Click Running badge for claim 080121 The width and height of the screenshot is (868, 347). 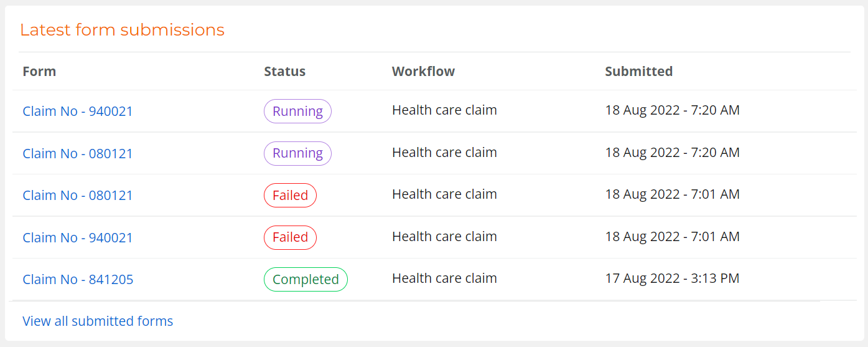pos(297,153)
